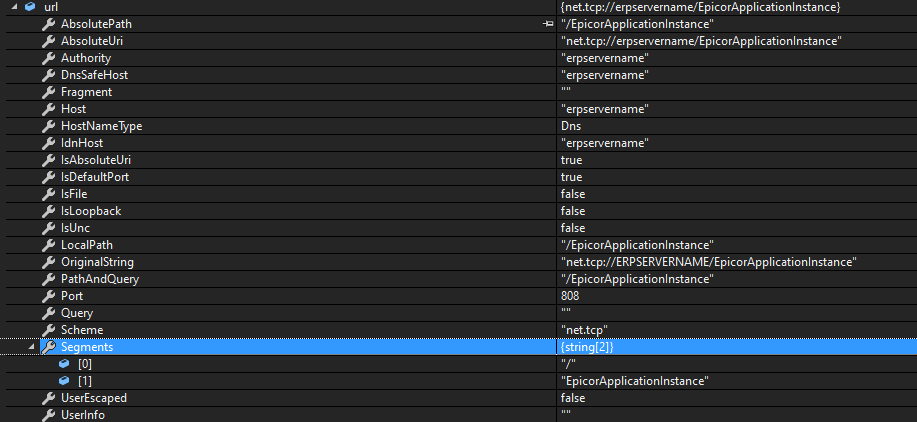The width and height of the screenshot is (917, 422).
Task: Click the HostNameType wrench property icon
Action: [x=49, y=126]
